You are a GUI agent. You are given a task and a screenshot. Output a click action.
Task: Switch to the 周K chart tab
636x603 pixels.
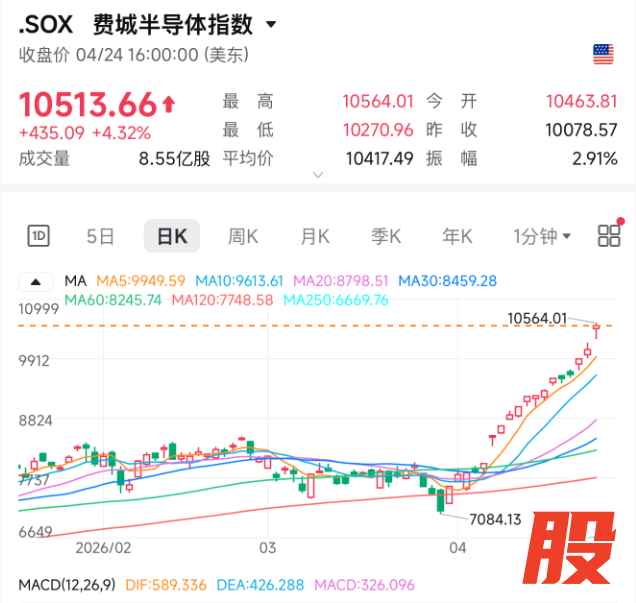[x=243, y=236]
